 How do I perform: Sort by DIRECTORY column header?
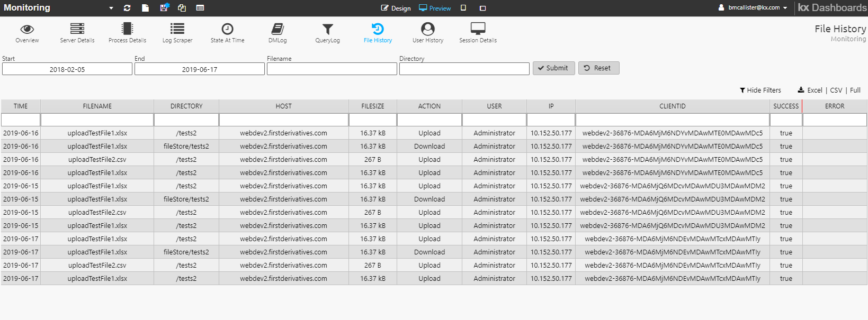[186, 106]
